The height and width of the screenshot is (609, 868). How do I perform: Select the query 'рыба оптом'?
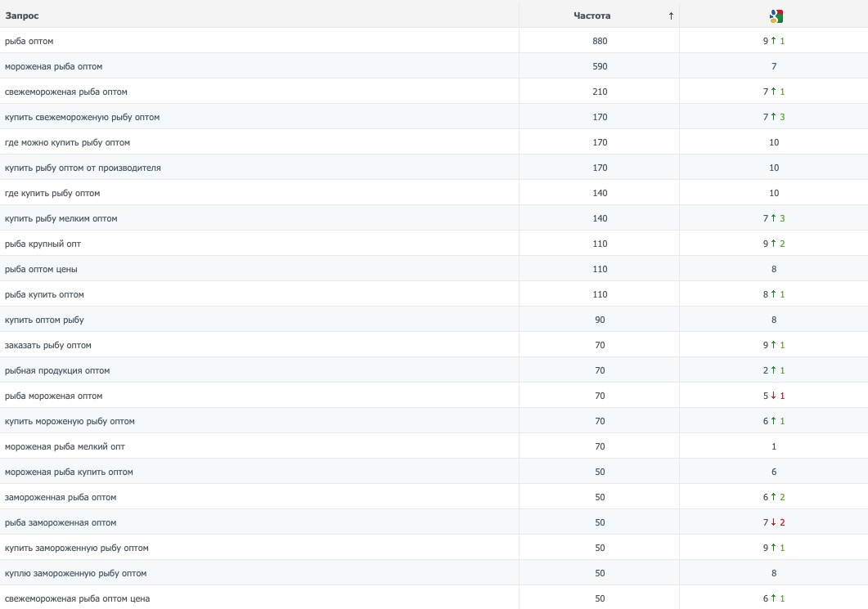pyautogui.click(x=29, y=41)
